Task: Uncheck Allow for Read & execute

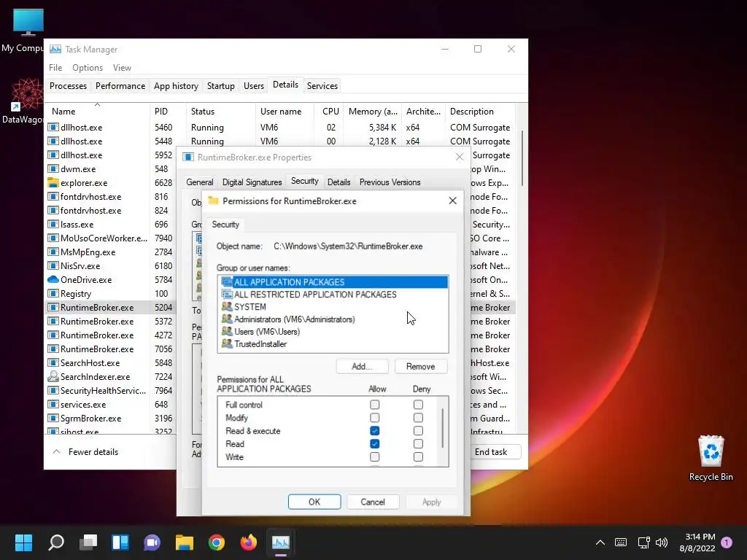Action: coord(375,431)
